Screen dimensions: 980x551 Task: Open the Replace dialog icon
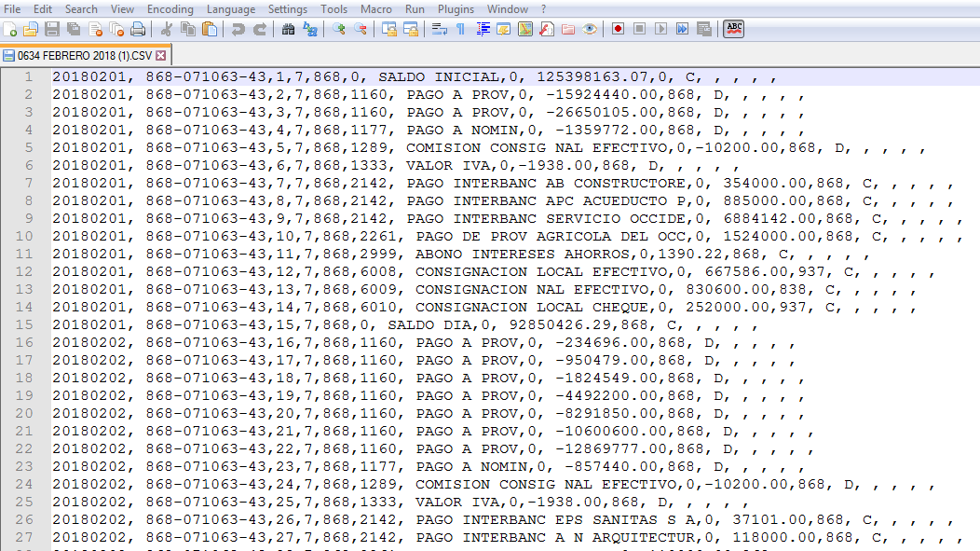tap(309, 29)
